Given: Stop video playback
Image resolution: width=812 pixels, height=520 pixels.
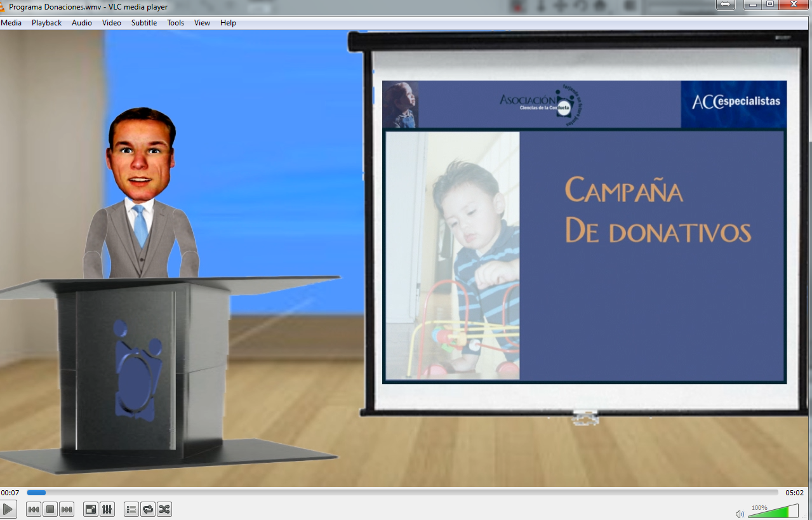Looking at the screenshot, I should pyautogui.click(x=50, y=509).
